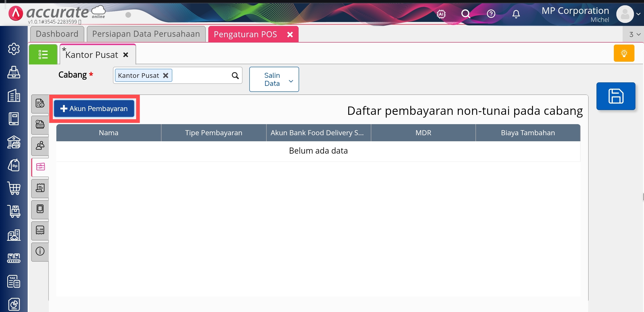Click the blue save floppy disk button
Viewport: 644px width, 312px height.
(x=616, y=96)
